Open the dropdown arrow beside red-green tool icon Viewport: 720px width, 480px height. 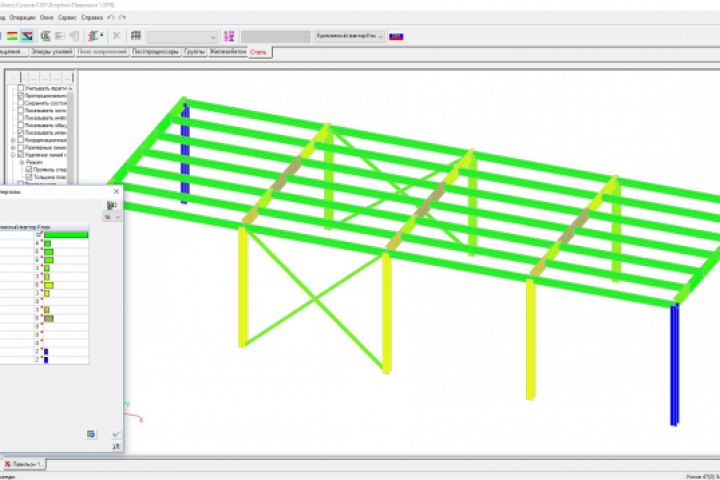tap(101, 36)
